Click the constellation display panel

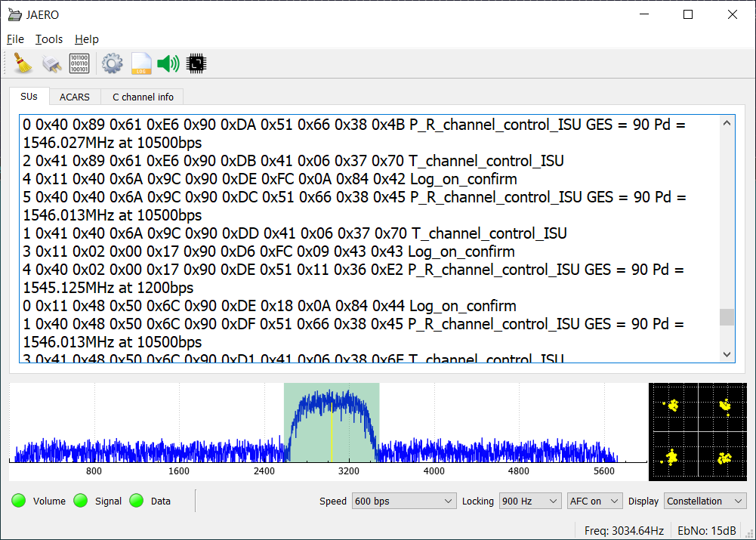(698, 431)
